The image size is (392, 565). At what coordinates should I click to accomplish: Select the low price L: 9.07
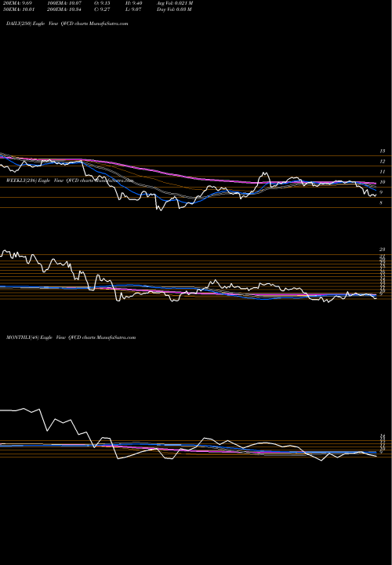[133, 9]
